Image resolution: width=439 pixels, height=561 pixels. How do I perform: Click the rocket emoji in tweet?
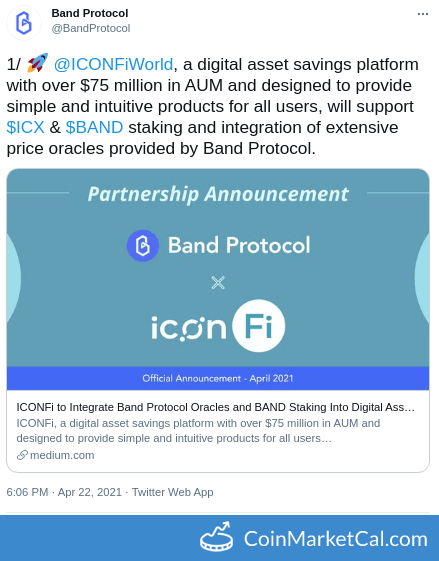(x=37, y=63)
